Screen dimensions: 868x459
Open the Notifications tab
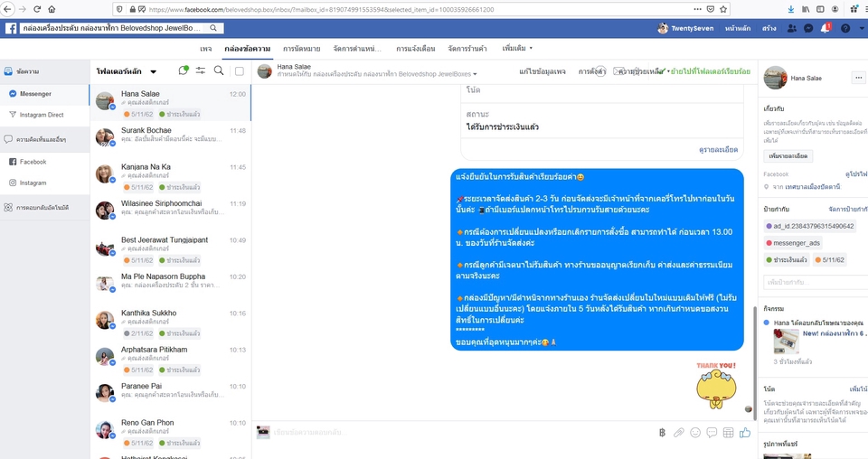[x=415, y=49]
